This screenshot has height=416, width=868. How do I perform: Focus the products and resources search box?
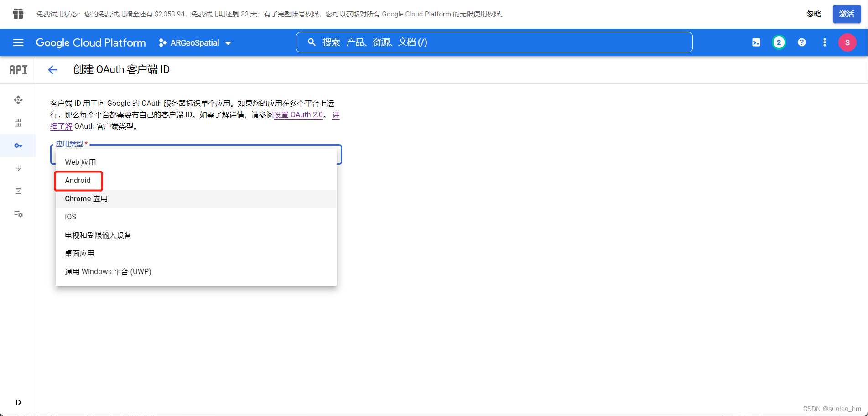494,42
